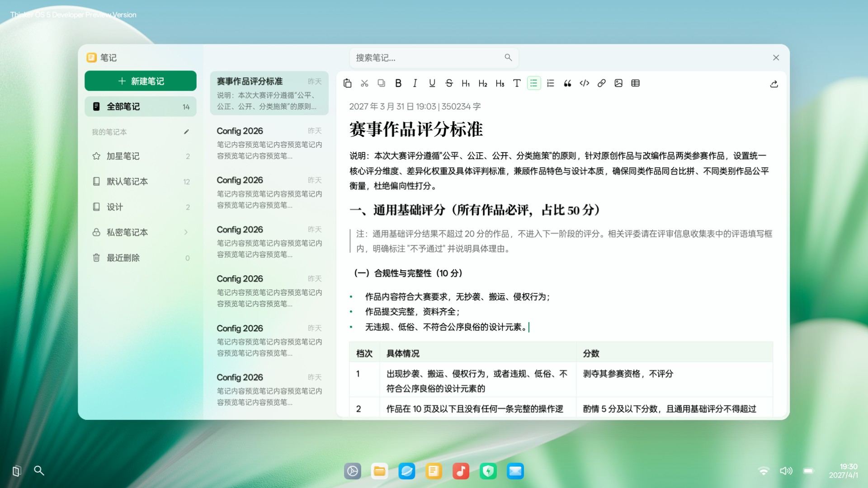868x488 pixels.
Task: Insert a block quote
Action: point(567,83)
